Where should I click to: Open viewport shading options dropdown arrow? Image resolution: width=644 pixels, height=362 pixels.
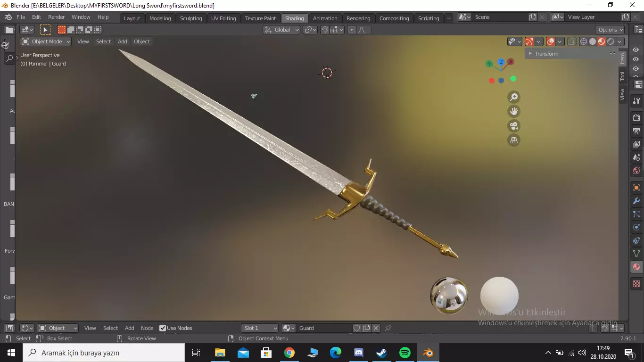tap(620, 41)
